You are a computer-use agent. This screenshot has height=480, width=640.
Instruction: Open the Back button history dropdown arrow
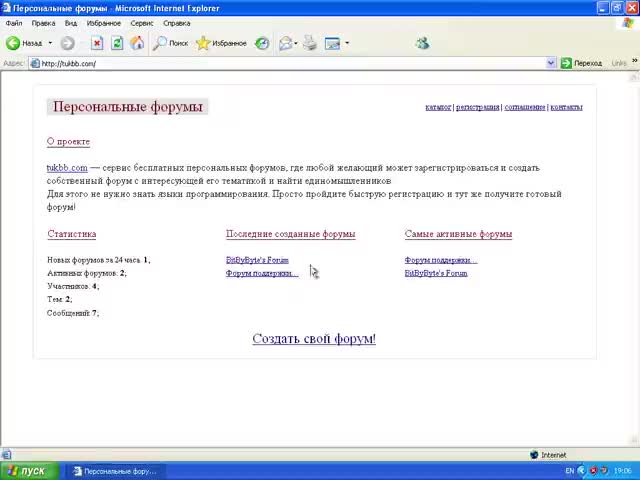pyautogui.click(x=49, y=43)
